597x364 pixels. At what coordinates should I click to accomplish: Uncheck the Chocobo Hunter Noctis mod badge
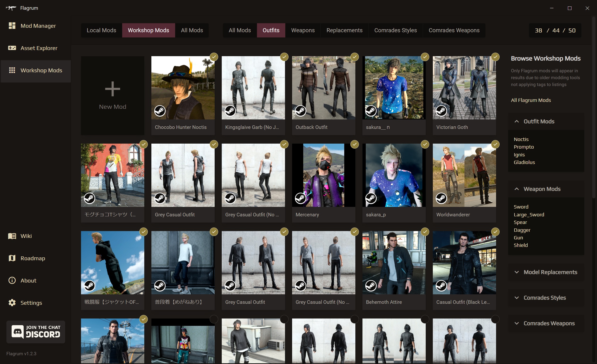pyautogui.click(x=214, y=57)
